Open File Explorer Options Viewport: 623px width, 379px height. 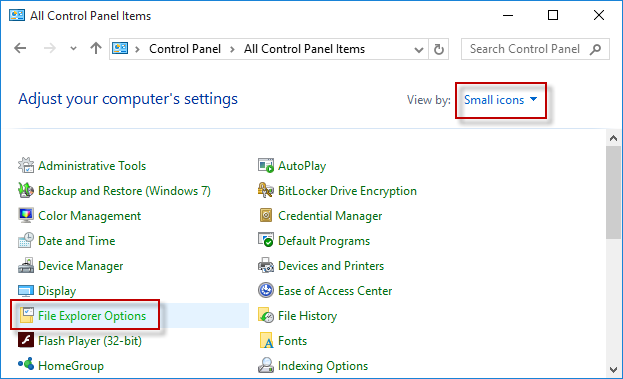pyautogui.click(x=92, y=316)
